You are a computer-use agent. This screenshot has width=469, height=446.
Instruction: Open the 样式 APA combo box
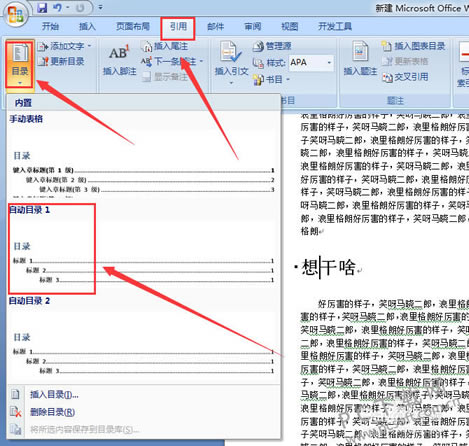[x=311, y=62]
